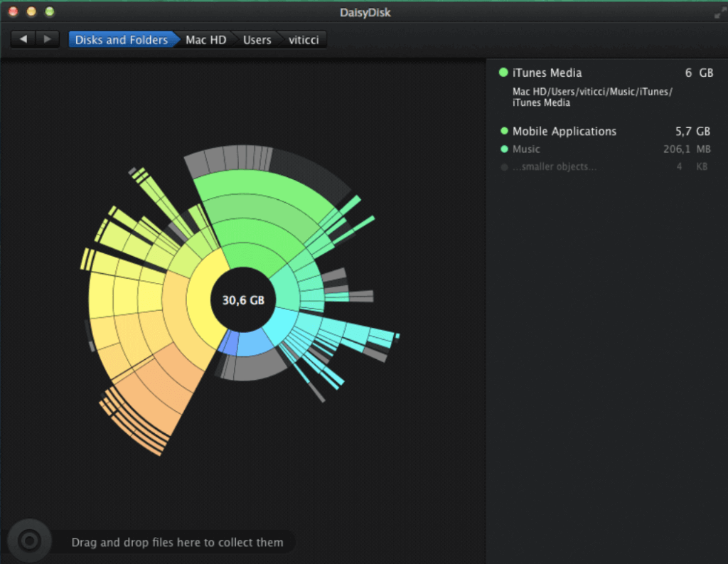Click the 5,7 GB size value

point(692,132)
